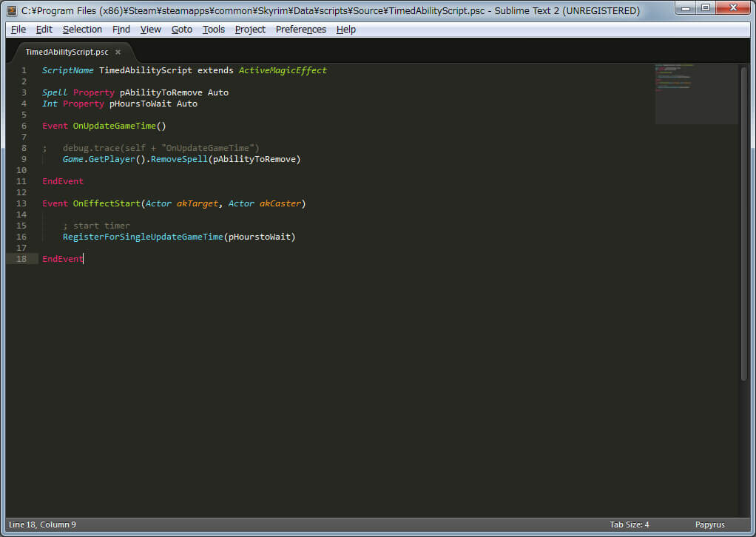Click the editor's vertical scrollbar

click(x=744, y=222)
